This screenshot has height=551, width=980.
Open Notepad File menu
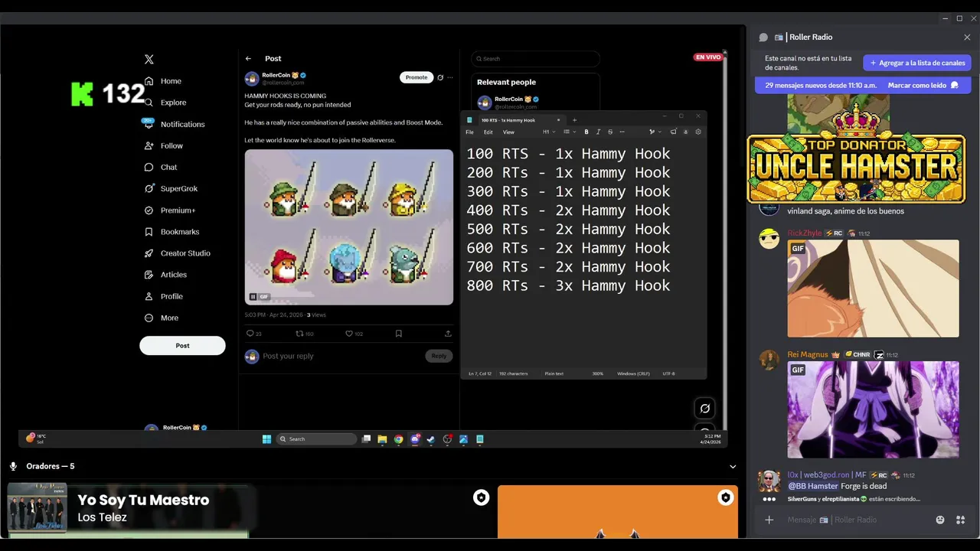[x=469, y=132]
